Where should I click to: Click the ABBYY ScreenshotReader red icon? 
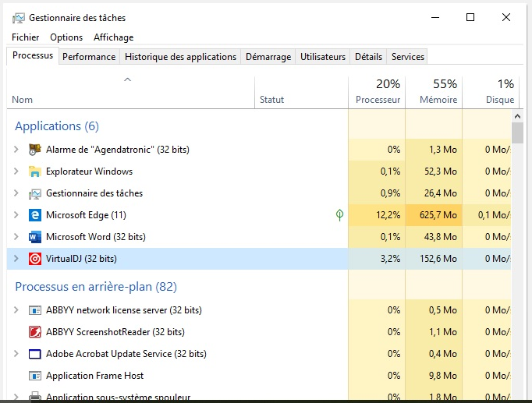click(34, 332)
